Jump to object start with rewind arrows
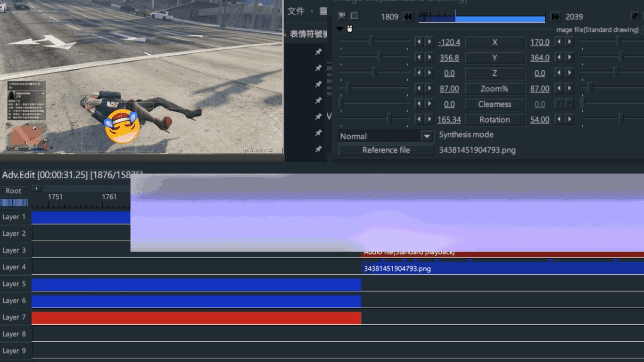Screen dimensions: 644x362 (x=408, y=17)
